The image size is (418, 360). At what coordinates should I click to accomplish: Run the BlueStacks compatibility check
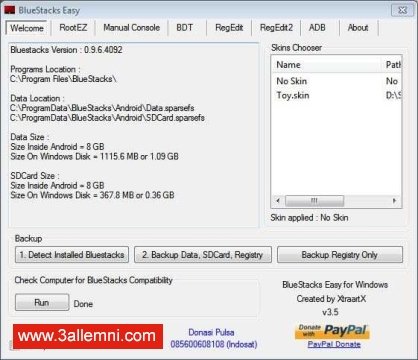tap(42, 302)
